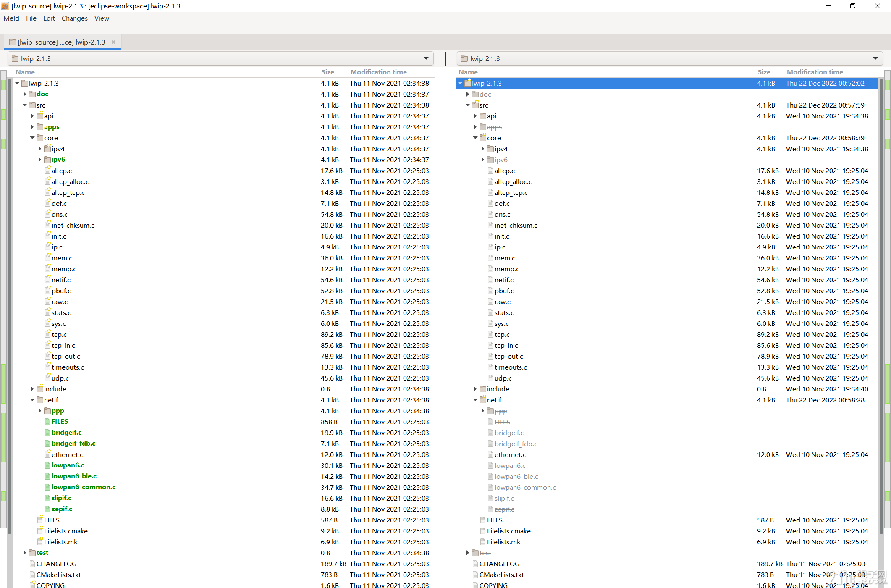Viewport: 891px width, 588px height.
Task: Sort left pane by Name column header
Action: 166,72
